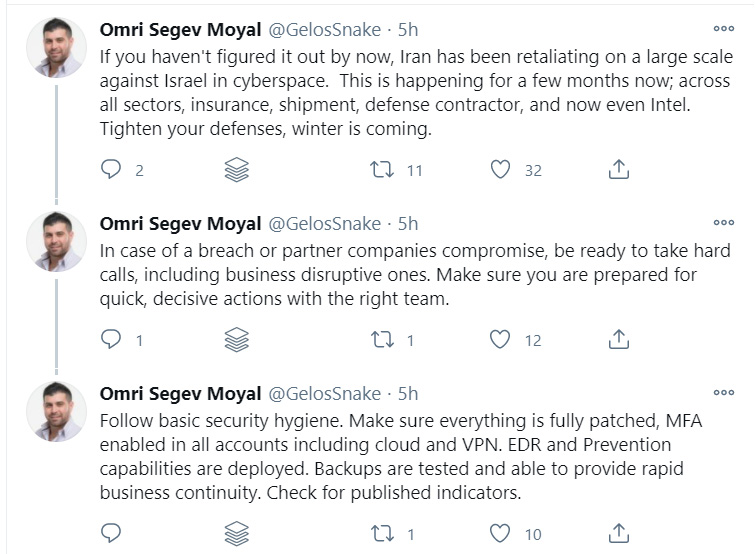The image size is (755, 554).
Task: Retweet the partner companies compromise tweet
Action: [379, 340]
